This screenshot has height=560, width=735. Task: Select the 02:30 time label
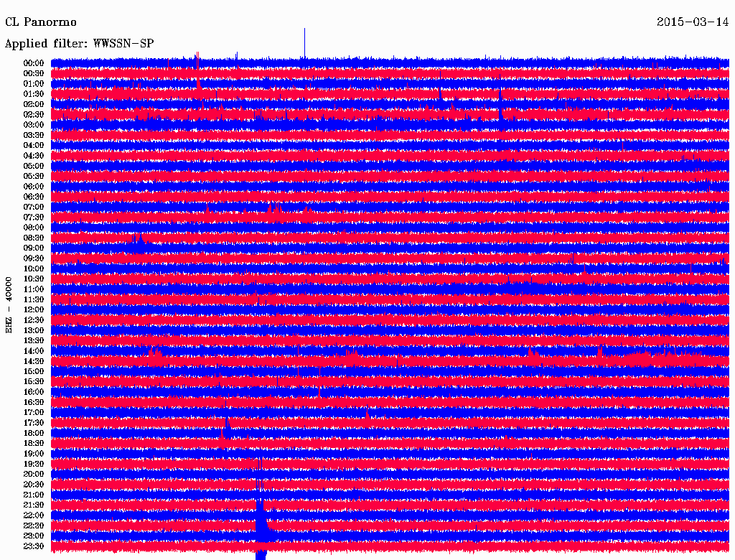tap(34, 114)
